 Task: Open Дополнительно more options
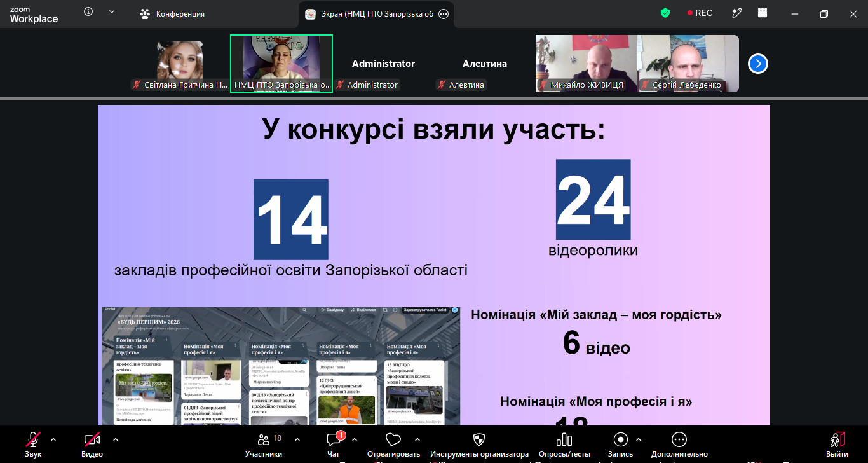679,444
